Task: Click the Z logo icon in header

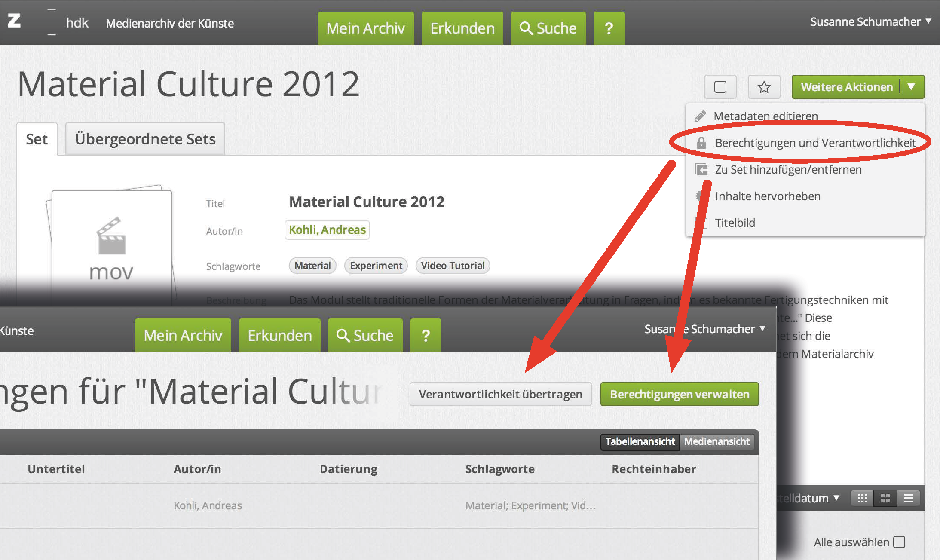Action: 14,21
